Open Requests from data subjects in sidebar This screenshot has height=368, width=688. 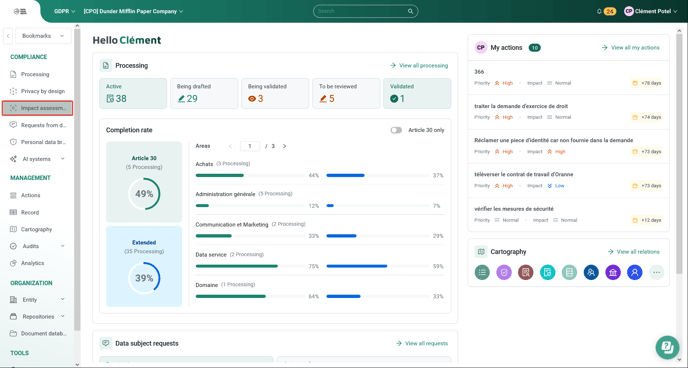37,125
